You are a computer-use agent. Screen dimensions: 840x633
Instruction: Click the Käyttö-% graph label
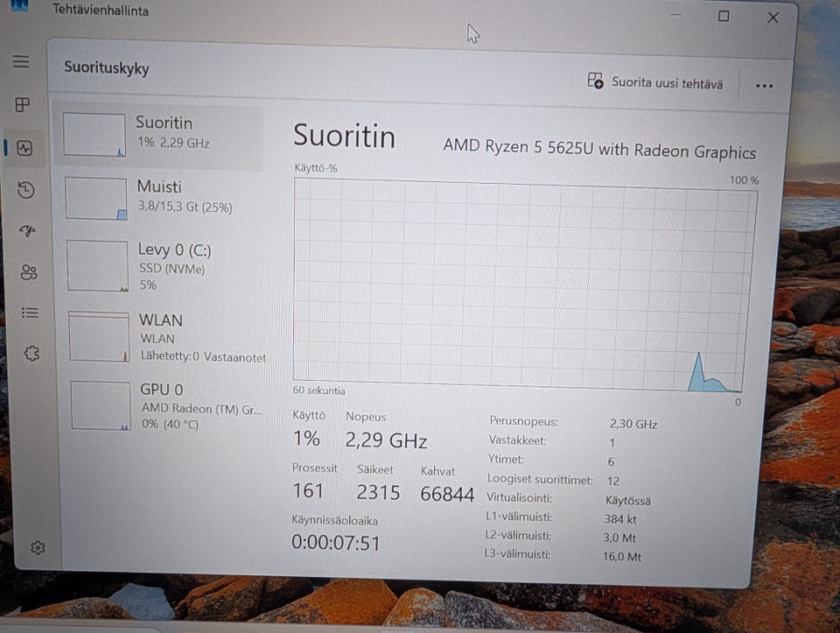click(316, 168)
